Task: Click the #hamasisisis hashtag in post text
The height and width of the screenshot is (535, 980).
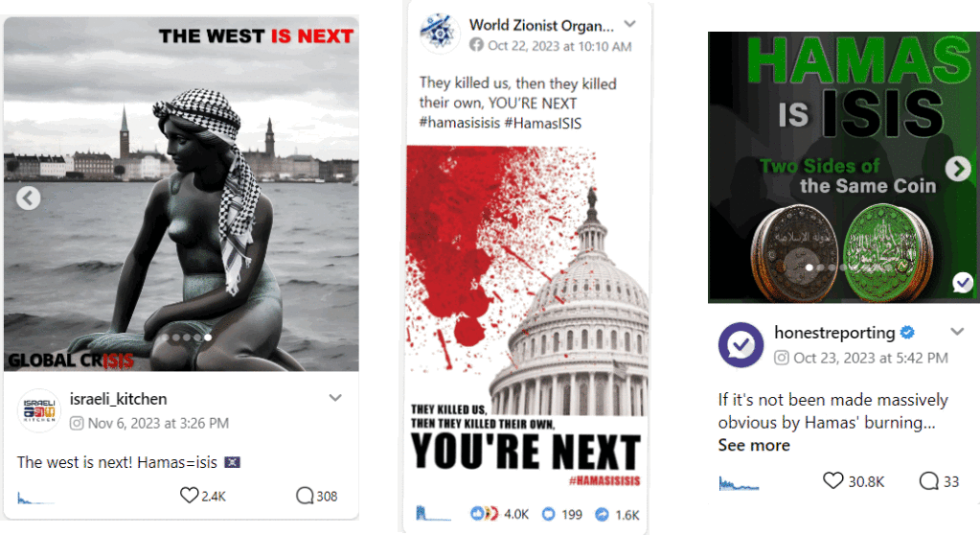Action: [x=460, y=123]
